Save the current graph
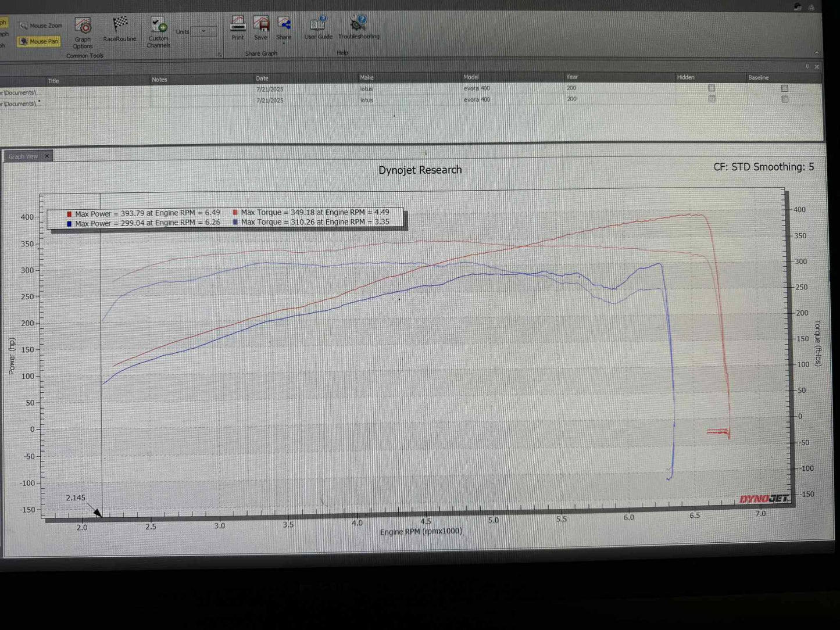This screenshot has width=840, height=630. click(x=261, y=28)
